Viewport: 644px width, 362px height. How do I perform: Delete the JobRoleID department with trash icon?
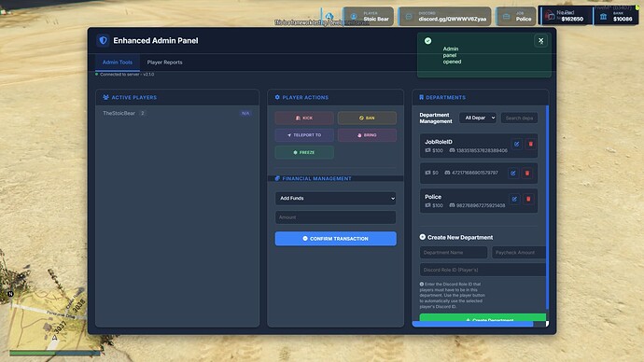click(x=531, y=144)
